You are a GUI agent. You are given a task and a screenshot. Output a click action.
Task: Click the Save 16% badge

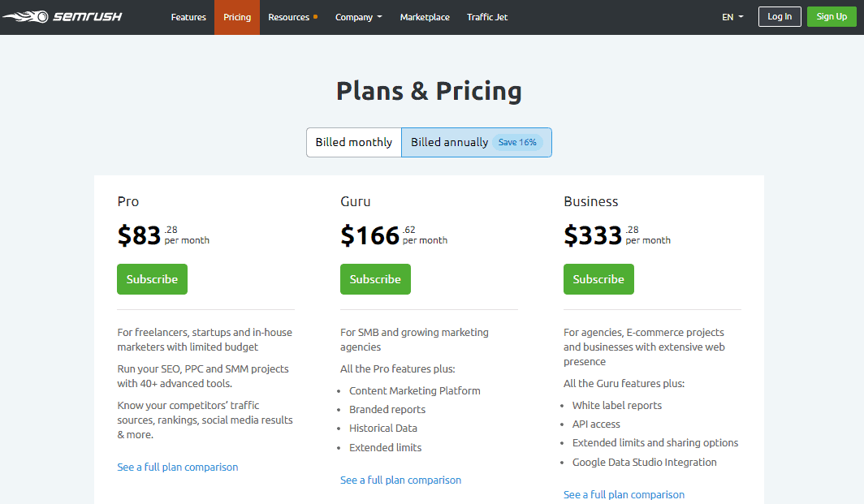tap(517, 142)
